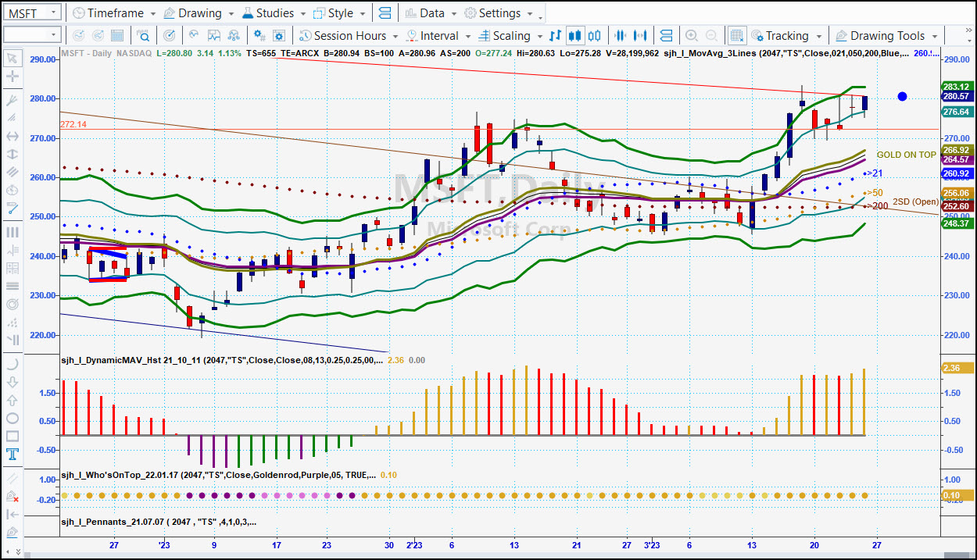
Task: Choose the parallel lines drawing tool
Action: coord(13,172)
